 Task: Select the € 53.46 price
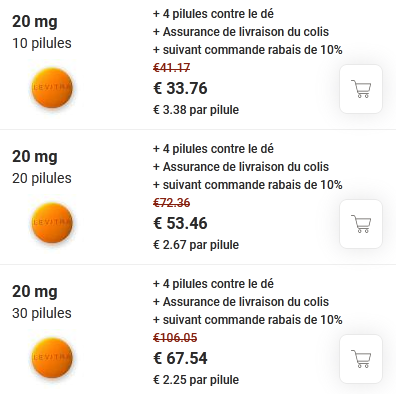(180, 223)
